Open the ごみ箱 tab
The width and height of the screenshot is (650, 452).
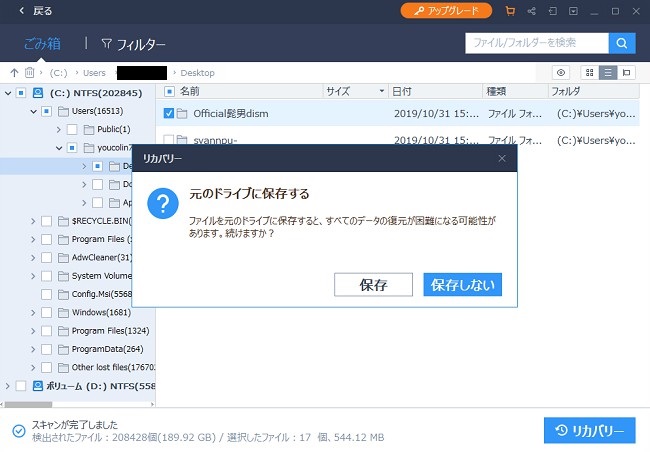tap(42, 43)
